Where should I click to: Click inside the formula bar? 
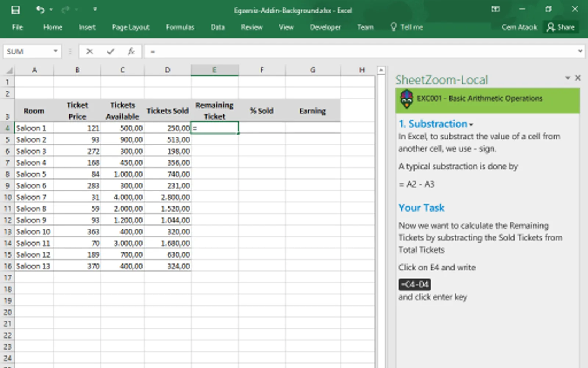click(360, 52)
